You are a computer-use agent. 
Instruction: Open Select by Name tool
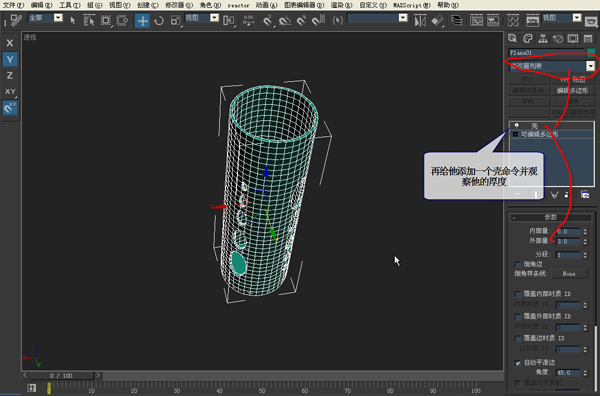pos(89,20)
